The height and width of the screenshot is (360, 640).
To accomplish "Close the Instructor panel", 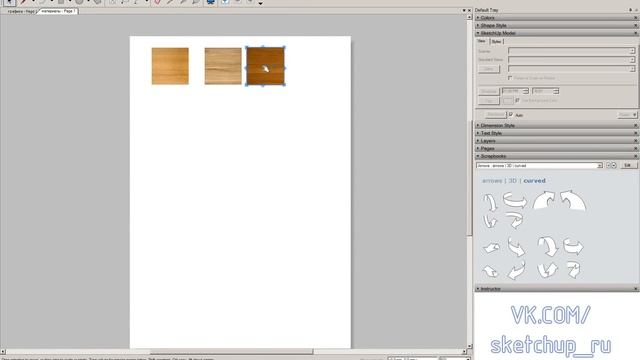I will [636, 289].
